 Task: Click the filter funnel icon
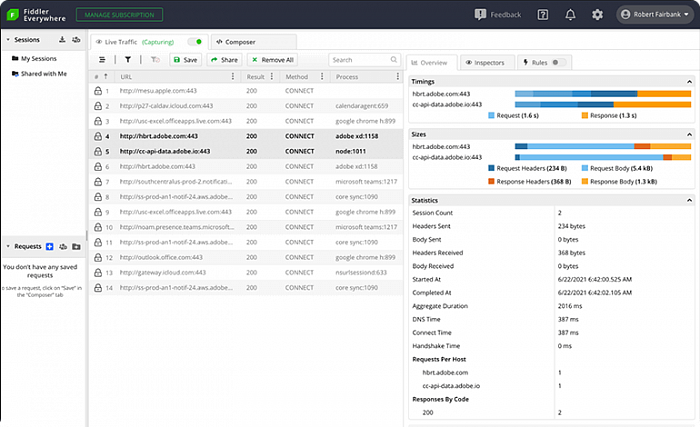pos(128,60)
